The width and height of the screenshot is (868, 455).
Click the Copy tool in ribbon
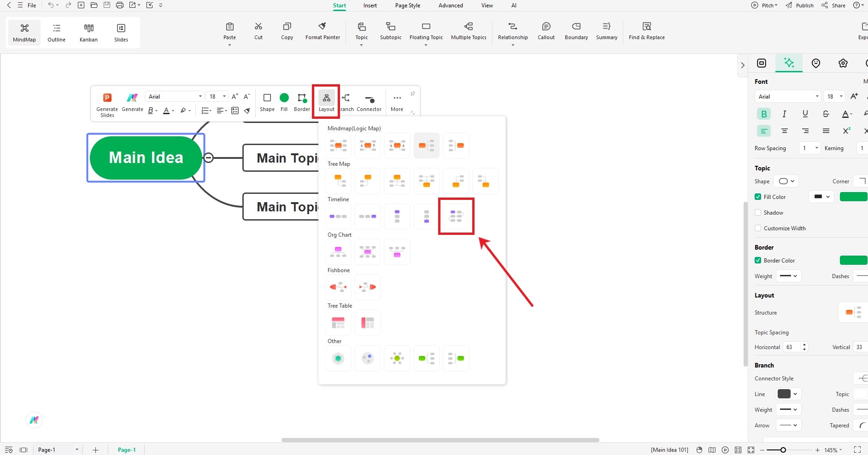point(287,31)
